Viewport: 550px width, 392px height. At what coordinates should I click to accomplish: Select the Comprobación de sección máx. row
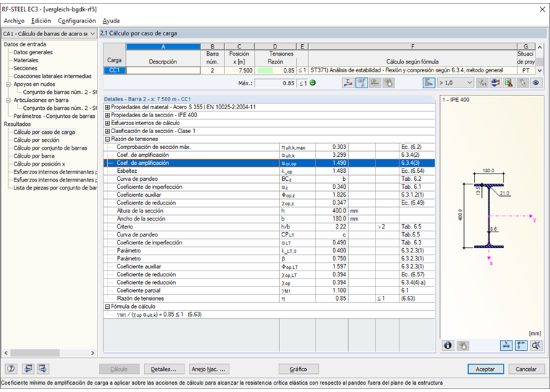[269, 147]
